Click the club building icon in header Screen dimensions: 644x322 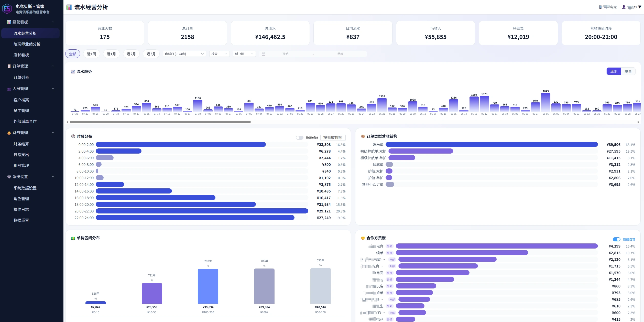[600, 7]
